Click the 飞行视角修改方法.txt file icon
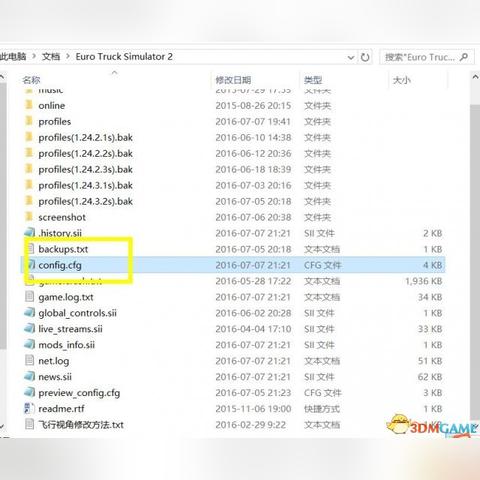 [30, 424]
